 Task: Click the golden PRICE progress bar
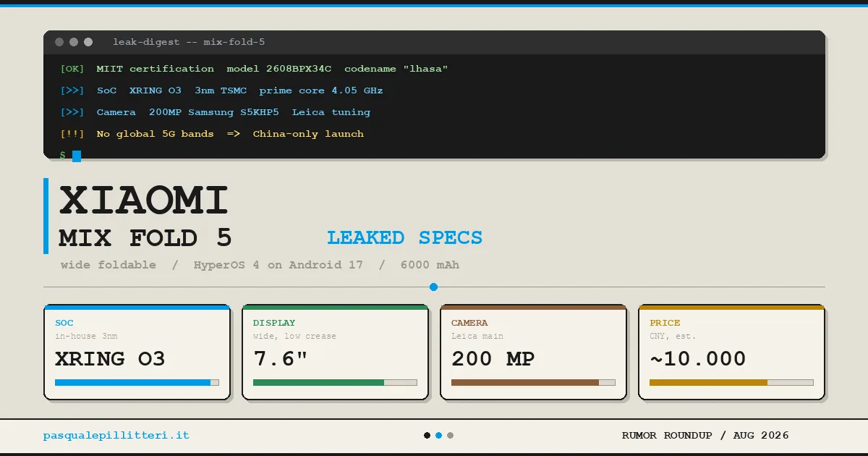731,382
